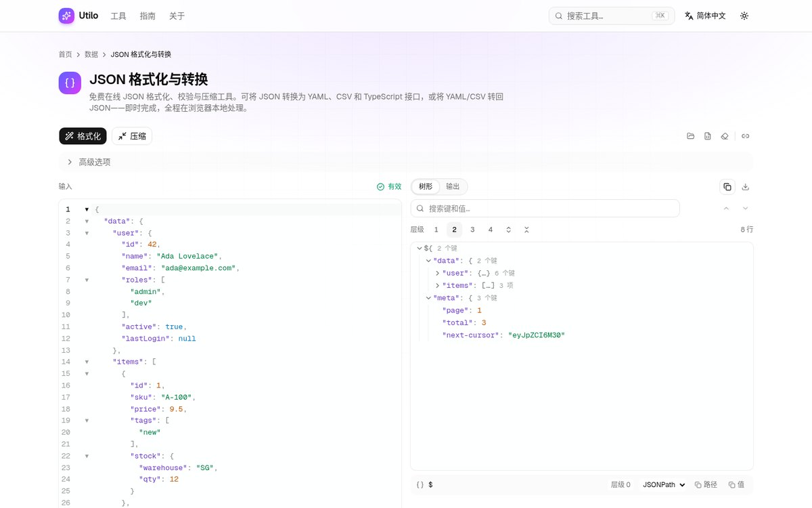Switch to the 输出 tab

click(x=453, y=186)
